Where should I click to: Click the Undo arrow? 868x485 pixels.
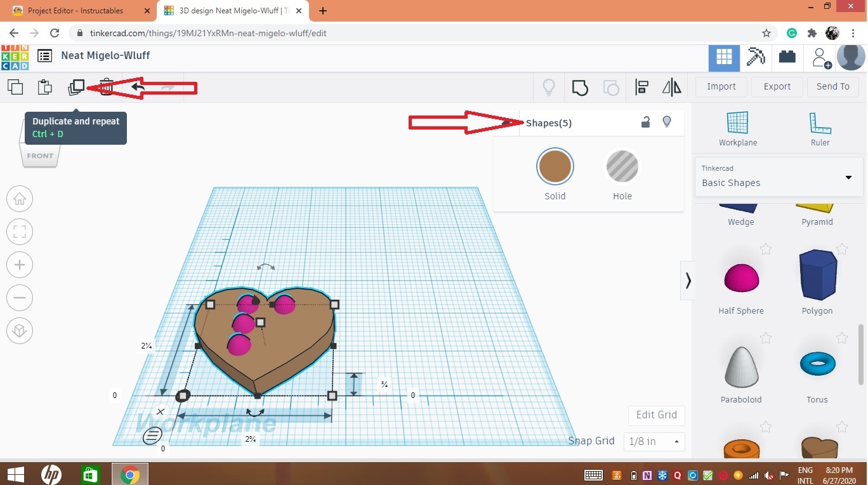click(x=137, y=87)
